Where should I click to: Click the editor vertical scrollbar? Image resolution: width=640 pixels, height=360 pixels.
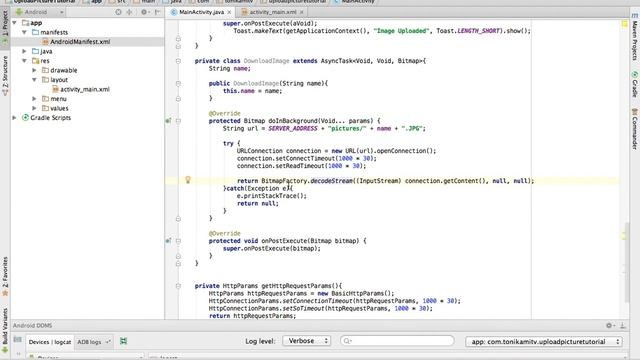(627, 261)
